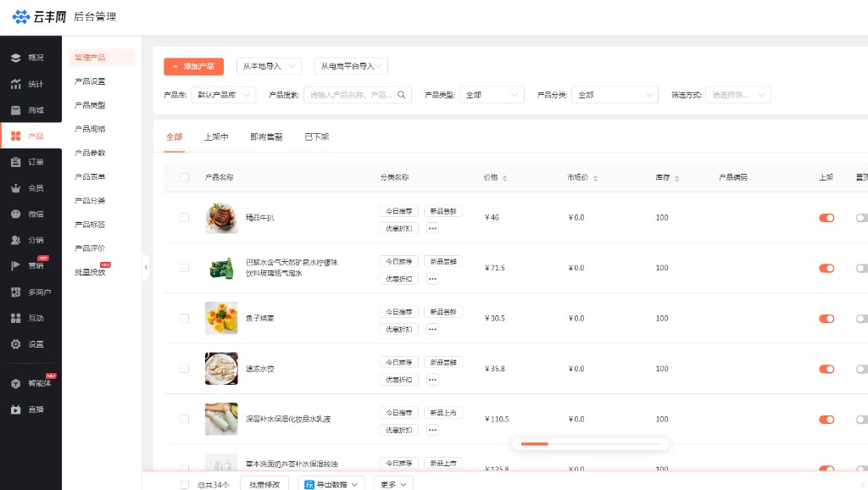The image size is (868, 490).
Task: Show more categories for 巴黎水 product
Action: point(432,279)
